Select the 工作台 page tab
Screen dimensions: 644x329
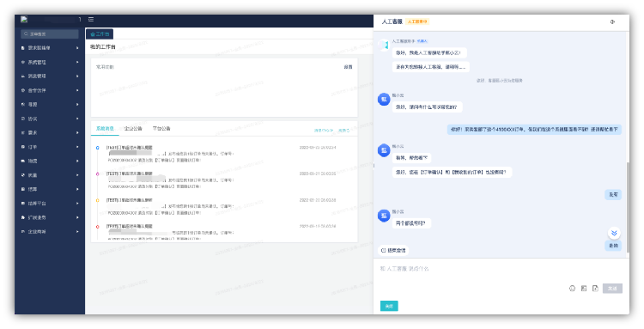[x=100, y=34]
